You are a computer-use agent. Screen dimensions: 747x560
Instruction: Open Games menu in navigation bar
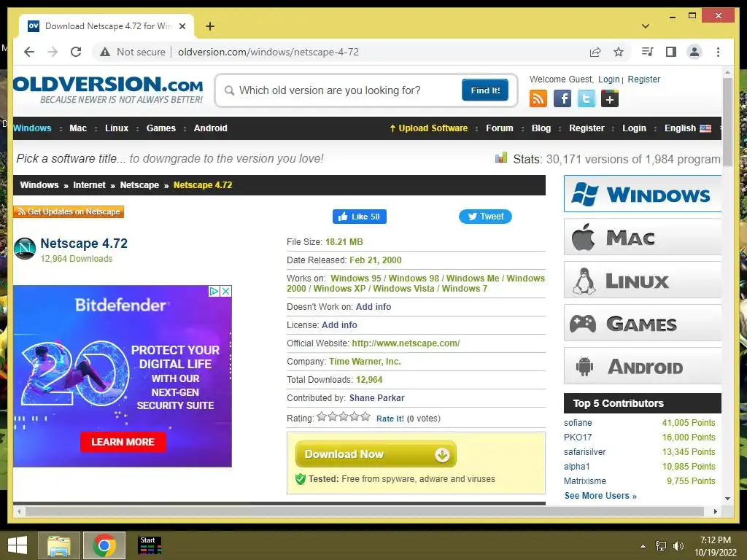point(161,128)
